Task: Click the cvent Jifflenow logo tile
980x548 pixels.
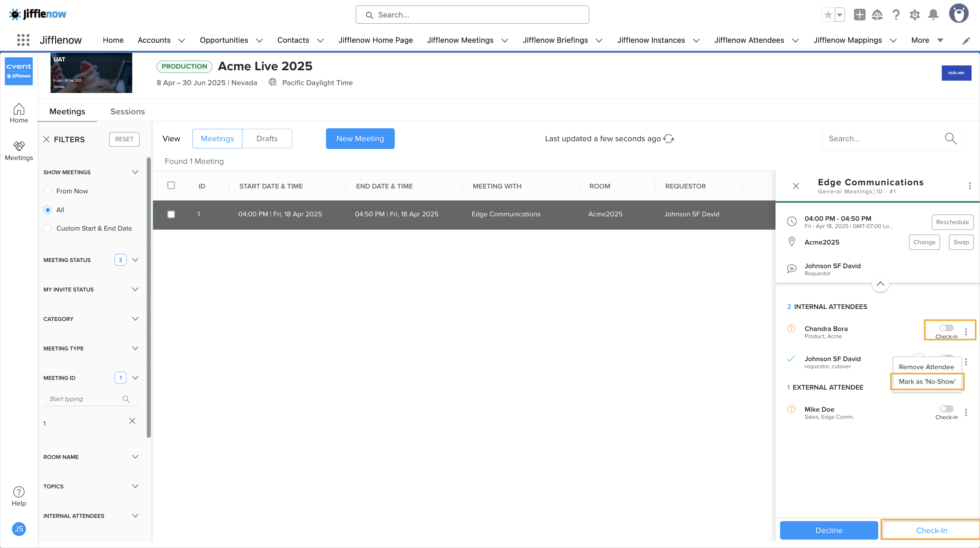Action: [19, 71]
